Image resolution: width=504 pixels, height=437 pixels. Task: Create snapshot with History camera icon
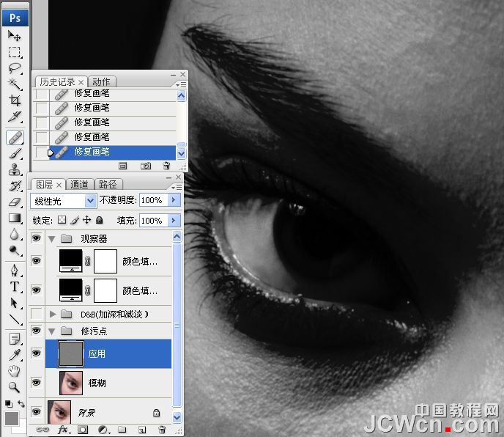[146, 166]
